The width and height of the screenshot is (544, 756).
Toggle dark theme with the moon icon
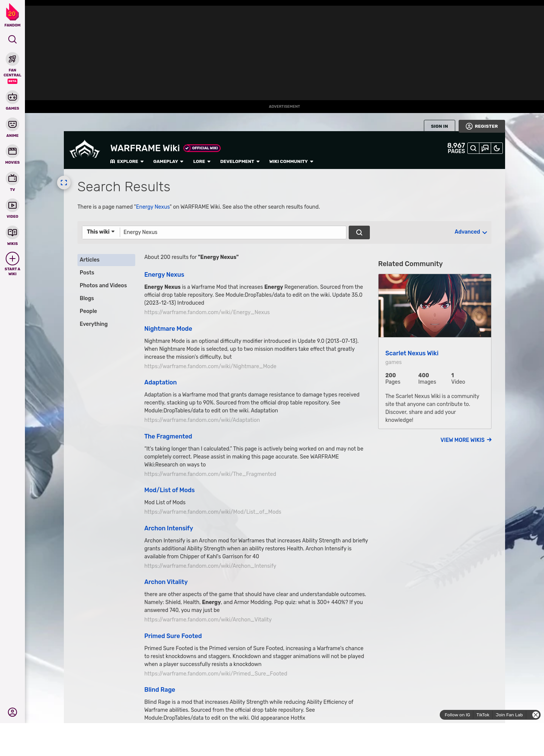point(497,148)
